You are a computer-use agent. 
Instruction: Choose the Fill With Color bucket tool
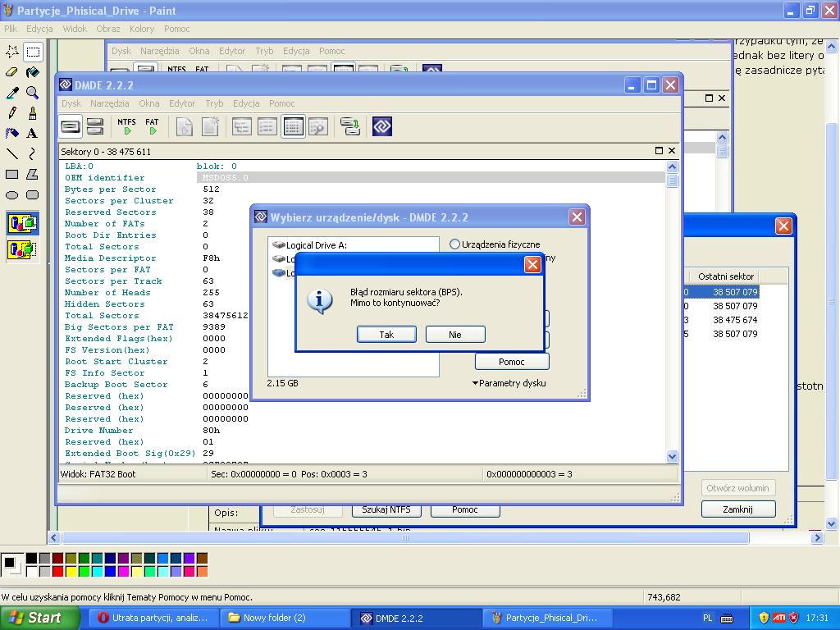click(33, 72)
